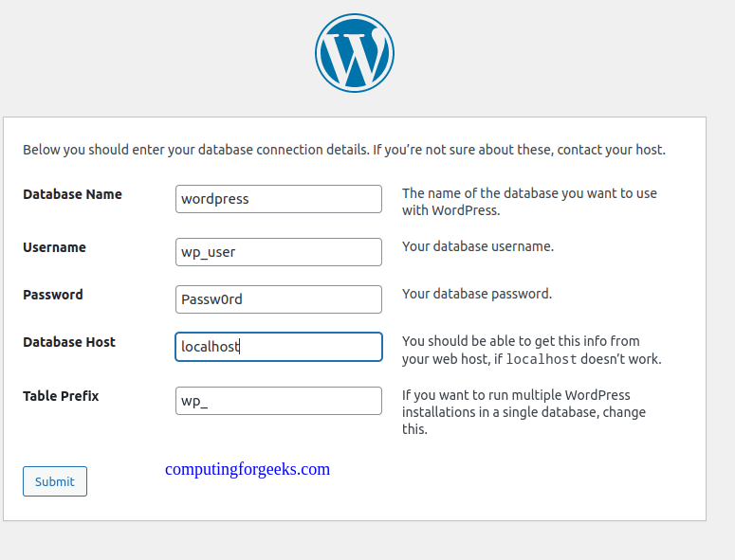Screen dimensions: 735x560
Task: Click the Table Prefix label
Action: coord(61,396)
